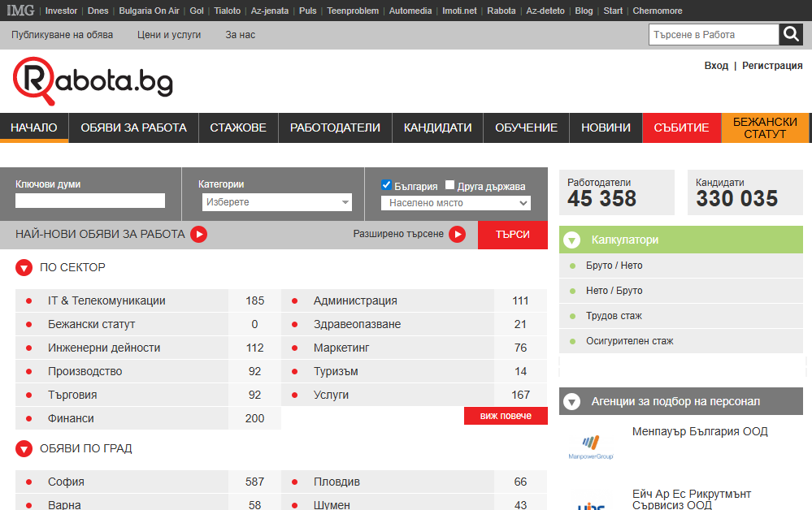Open Ейч Ар Ес Рикрутмънт Сървисиз agency

692,499
